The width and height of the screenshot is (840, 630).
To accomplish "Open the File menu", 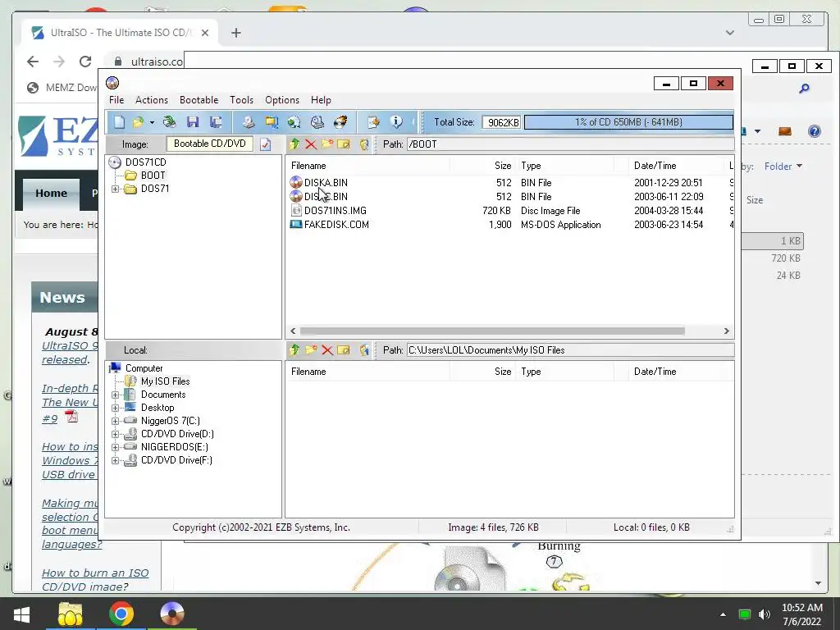I will pyautogui.click(x=116, y=99).
